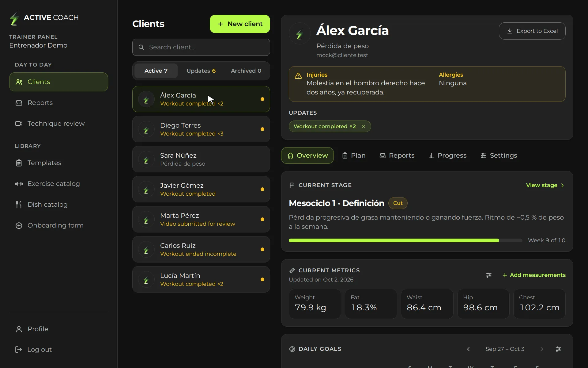
Task: Click the flag icon beside Current Stage
Action: (292, 185)
